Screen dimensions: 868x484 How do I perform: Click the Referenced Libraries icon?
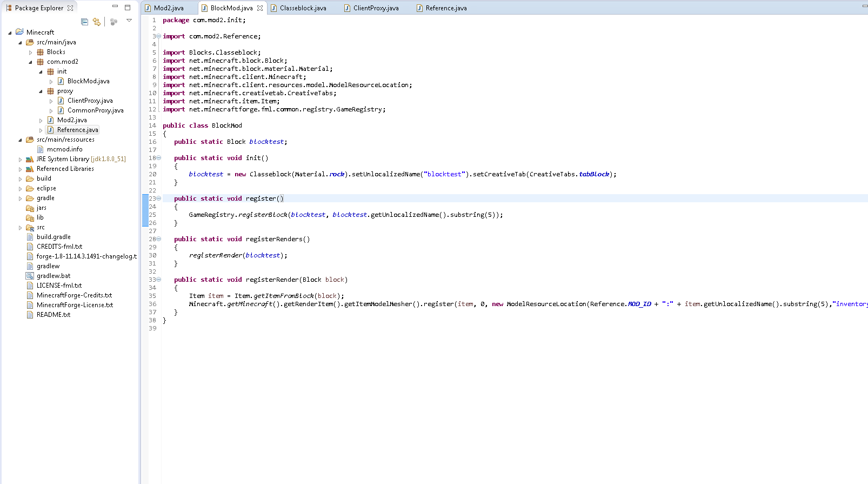(30, 169)
